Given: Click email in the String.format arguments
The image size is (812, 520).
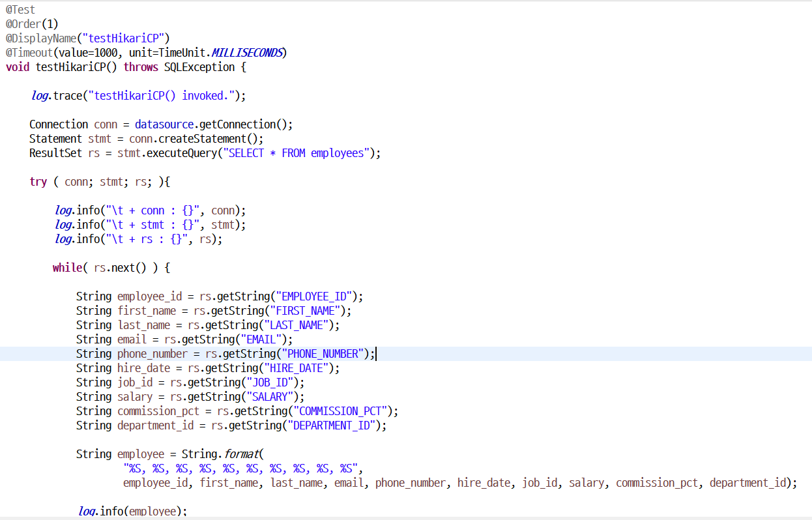Looking at the screenshot, I should pos(349,483).
